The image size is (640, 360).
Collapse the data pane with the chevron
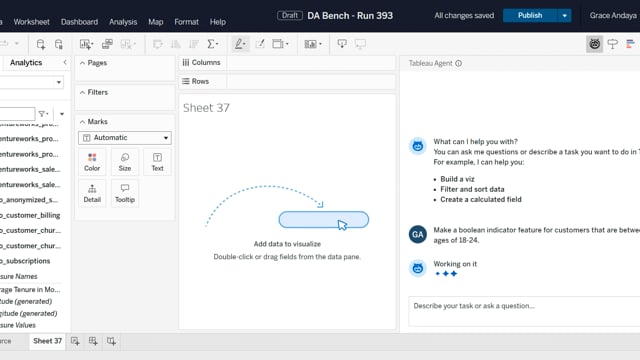pos(65,62)
